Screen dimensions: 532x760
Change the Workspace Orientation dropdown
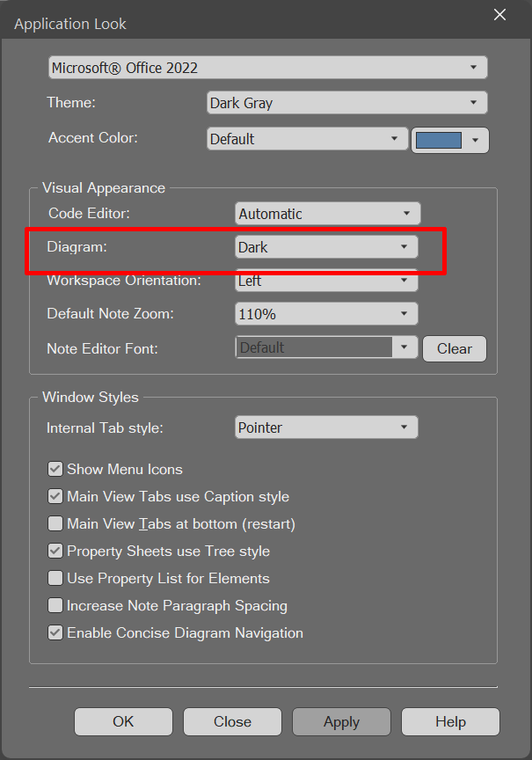(326, 281)
